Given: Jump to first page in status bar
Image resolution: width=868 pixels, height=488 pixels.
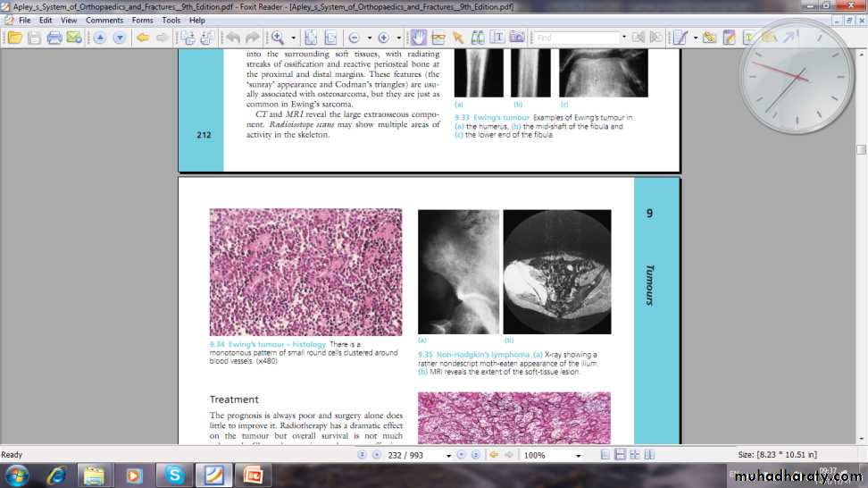Looking at the screenshot, I should [x=363, y=455].
